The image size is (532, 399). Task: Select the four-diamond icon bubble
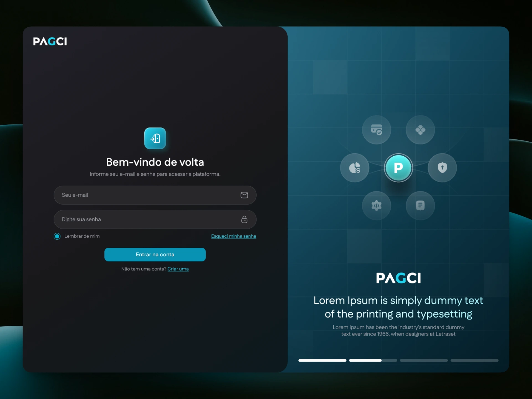tap(420, 130)
